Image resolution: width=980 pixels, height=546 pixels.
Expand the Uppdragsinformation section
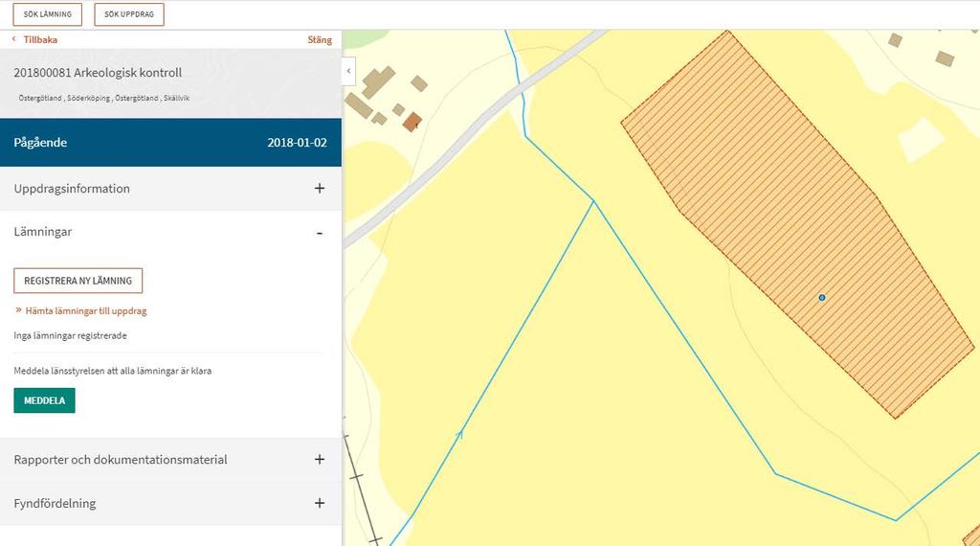[x=170, y=189]
